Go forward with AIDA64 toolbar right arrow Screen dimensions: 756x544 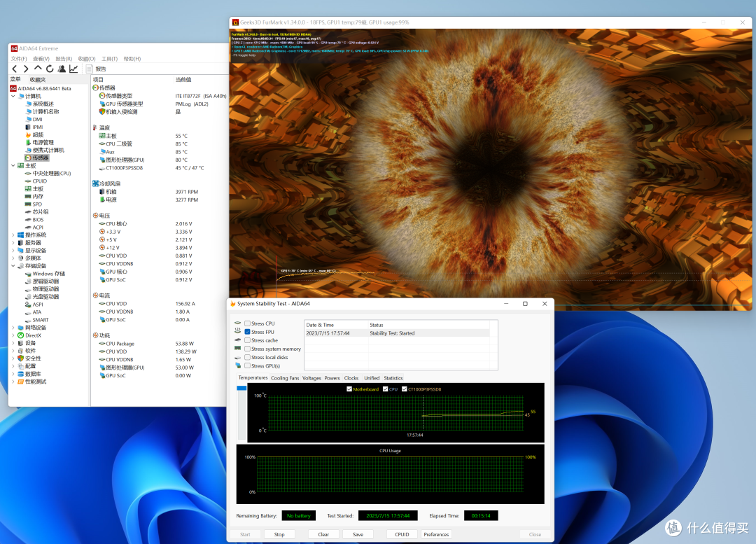[26, 69]
